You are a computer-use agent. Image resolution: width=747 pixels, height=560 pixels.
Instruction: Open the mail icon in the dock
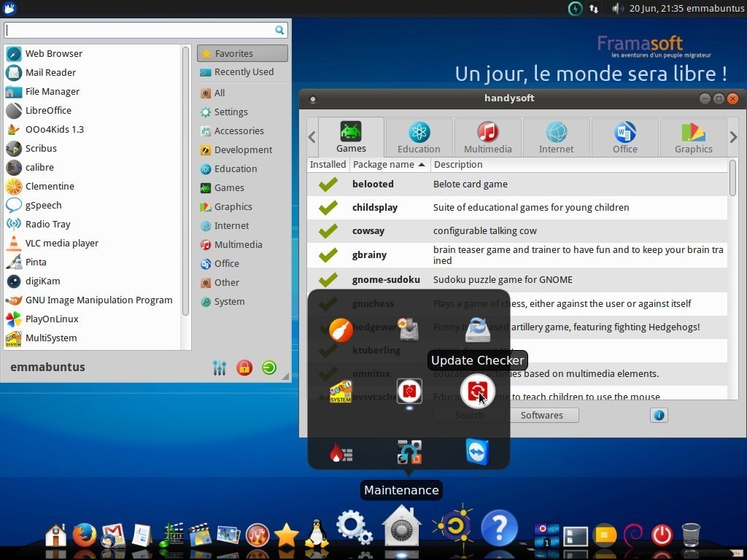[113, 534]
